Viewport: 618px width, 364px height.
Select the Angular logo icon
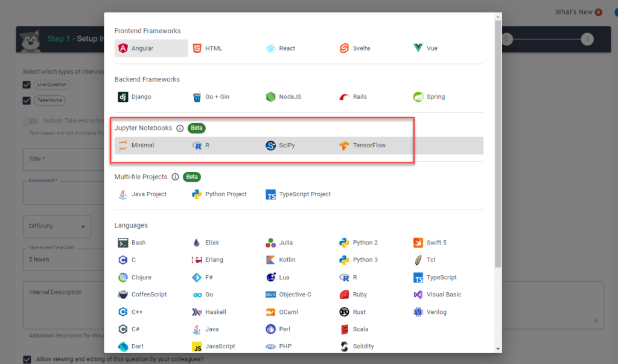coord(123,48)
